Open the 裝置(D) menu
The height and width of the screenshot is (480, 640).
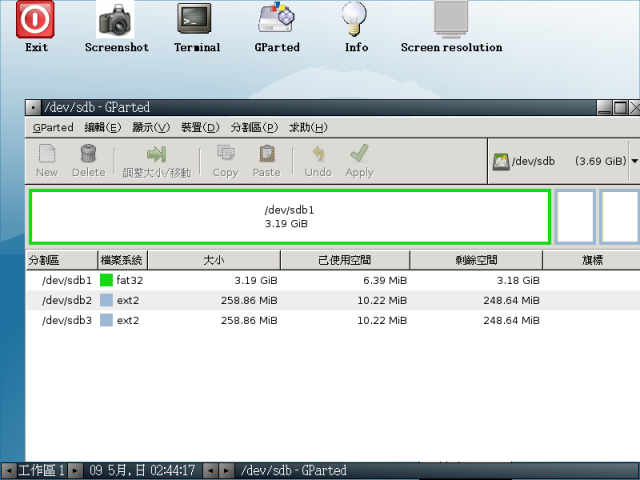tap(200, 127)
